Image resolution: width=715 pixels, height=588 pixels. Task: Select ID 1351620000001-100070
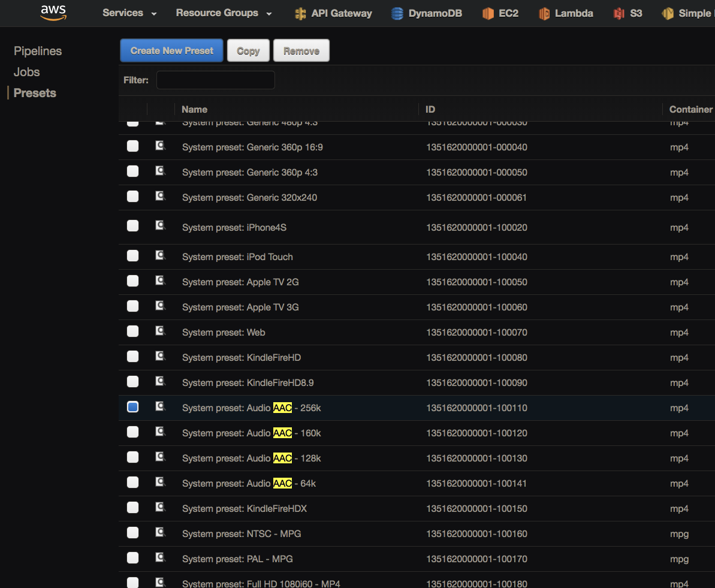point(476,333)
